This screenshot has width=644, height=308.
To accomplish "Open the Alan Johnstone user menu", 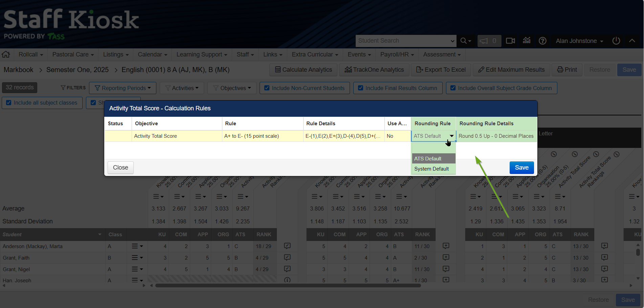I will tap(579, 41).
